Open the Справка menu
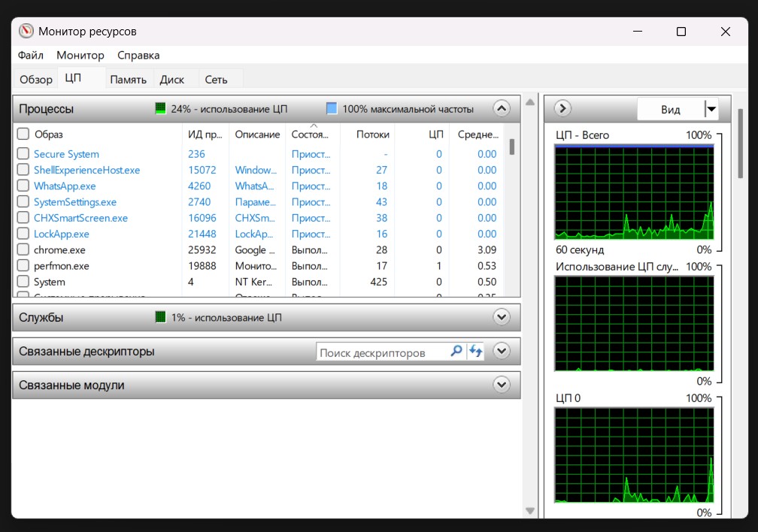The width and height of the screenshot is (758, 532). point(138,55)
